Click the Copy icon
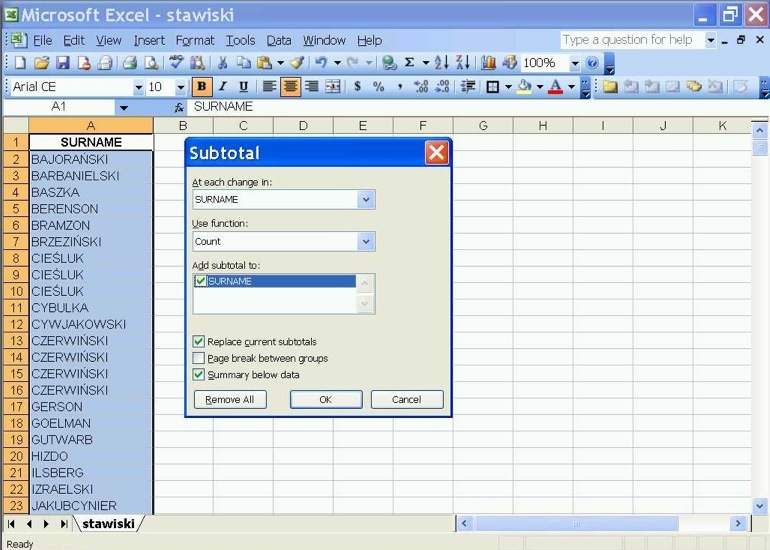Screen dimensions: 770x550 (x=244, y=63)
